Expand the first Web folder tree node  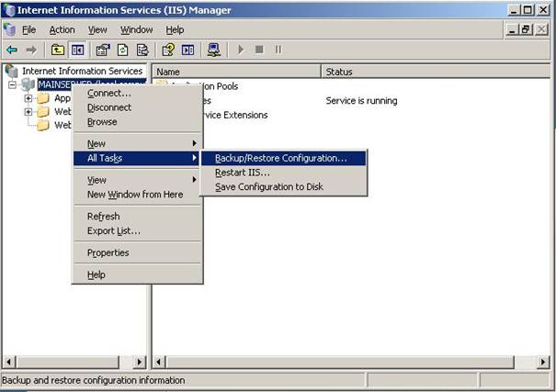click(x=28, y=112)
